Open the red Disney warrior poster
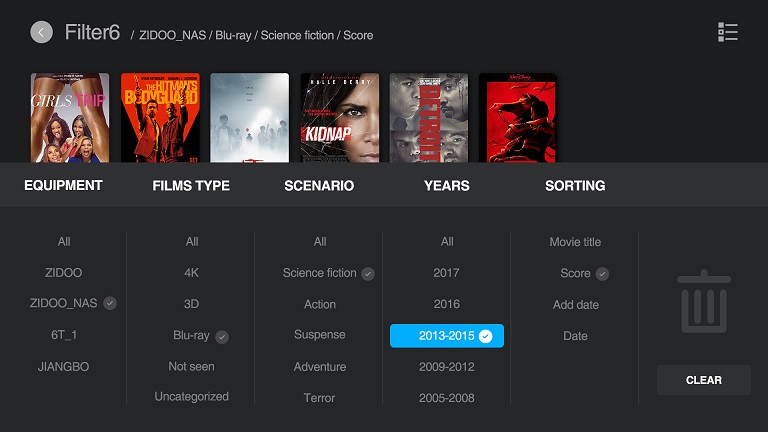The width and height of the screenshot is (768, 432). click(x=518, y=118)
